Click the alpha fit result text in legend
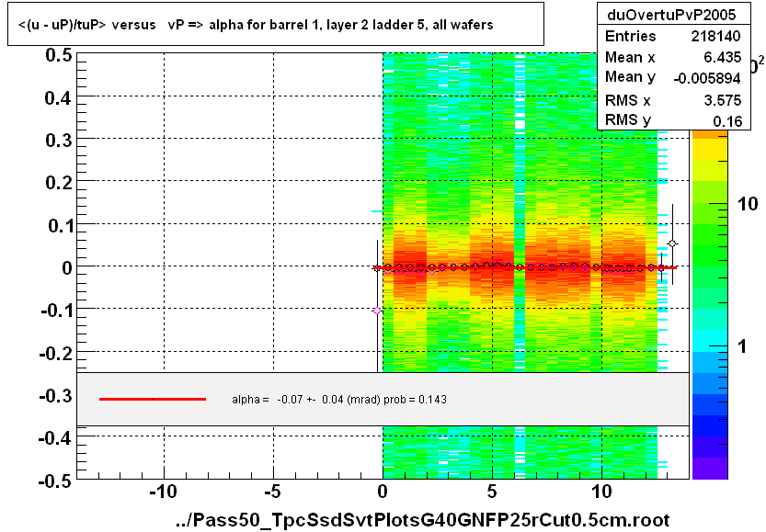This screenshot has height=532, width=766. coord(339,400)
